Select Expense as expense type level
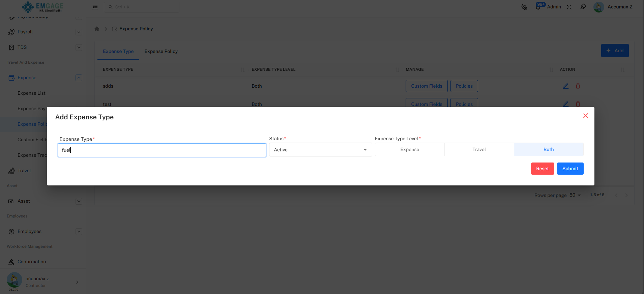Image resolution: width=644 pixels, height=294 pixels. pos(410,149)
